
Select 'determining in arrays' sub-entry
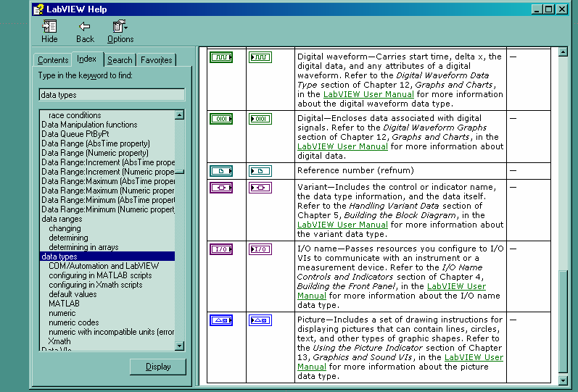point(83,247)
